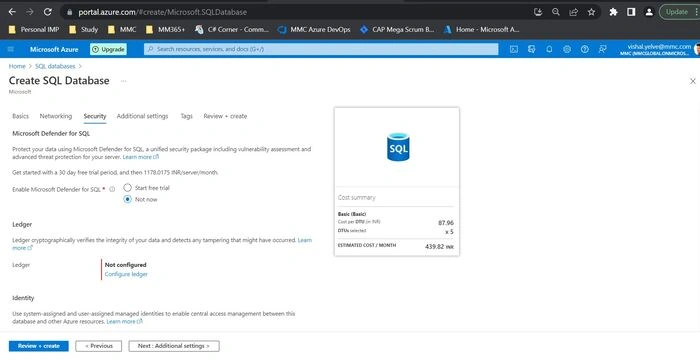Click the padlock icon in the address bar

pos(69,13)
